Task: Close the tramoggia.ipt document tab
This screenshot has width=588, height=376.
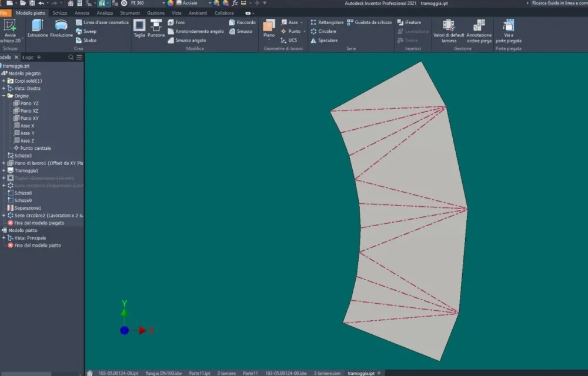Action: pos(379,373)
